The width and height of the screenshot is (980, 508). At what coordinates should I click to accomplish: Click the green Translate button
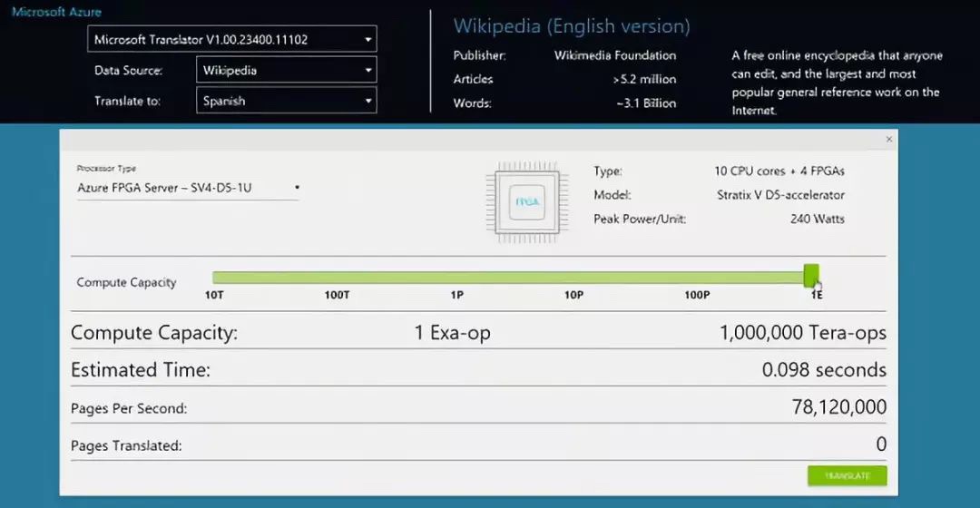(x=847, y=475)
